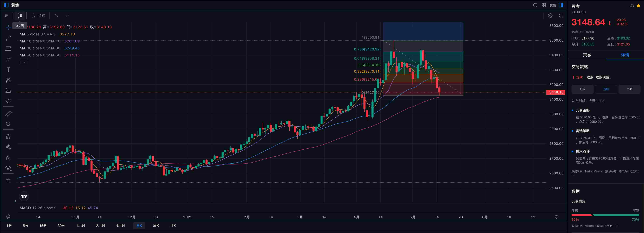Open the ruler measure tool
This screenshot has width=644, height=233.
tap(8, 114)
